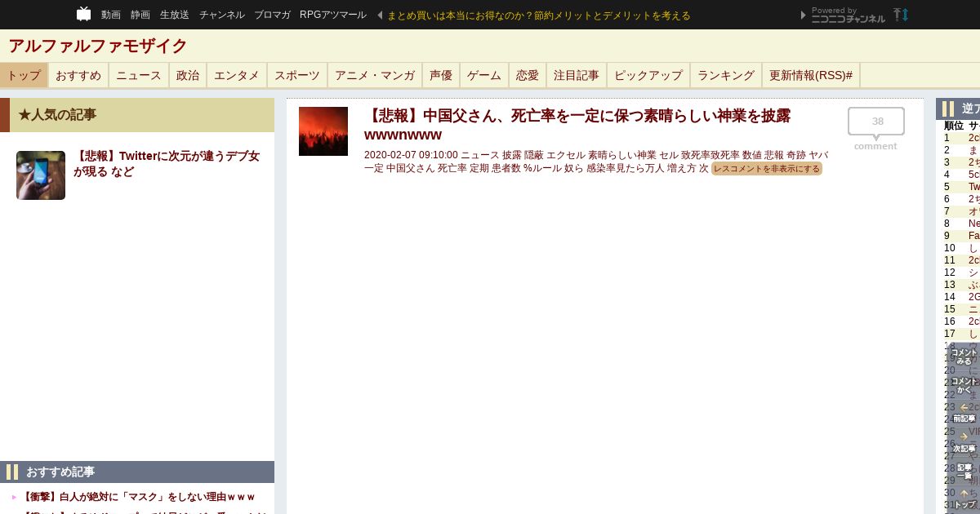Viewport: 980px width, 514px height.
Task: Go to next article via 次記事 button
Action: pyautogui.click(x=964, y=443)
